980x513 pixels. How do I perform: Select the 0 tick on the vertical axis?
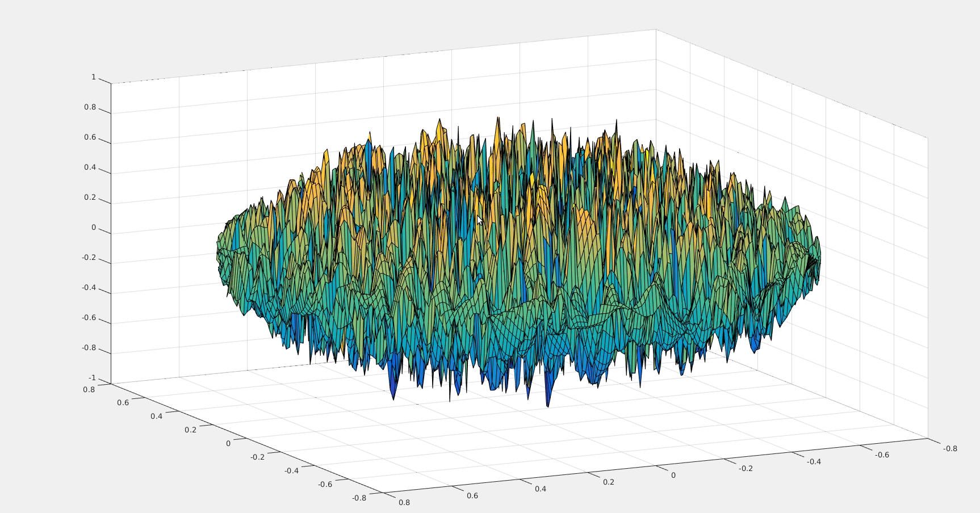(x=93, y=228)
